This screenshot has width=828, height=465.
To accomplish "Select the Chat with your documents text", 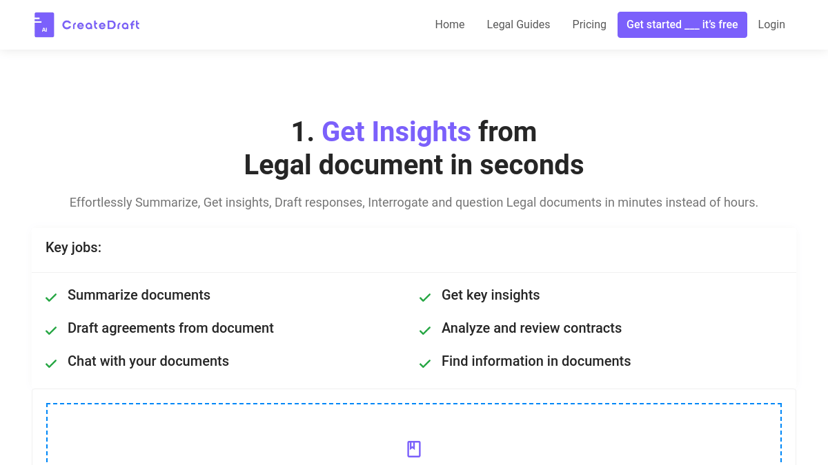I will [x=148, y=361].
